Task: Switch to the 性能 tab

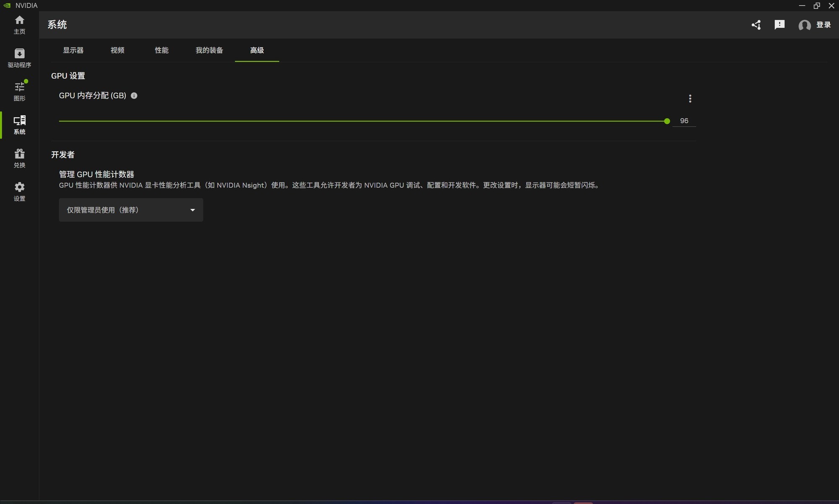Action: point(162,50)
